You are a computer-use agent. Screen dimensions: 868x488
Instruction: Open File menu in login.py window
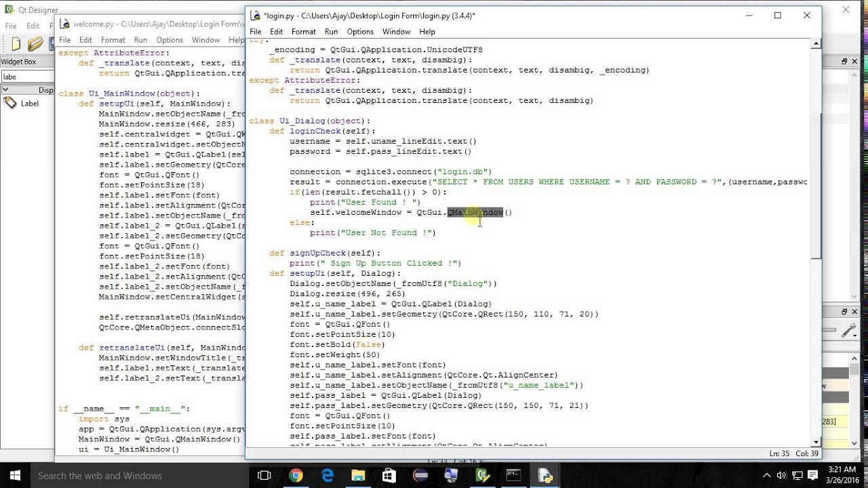(x=255, y=32)
